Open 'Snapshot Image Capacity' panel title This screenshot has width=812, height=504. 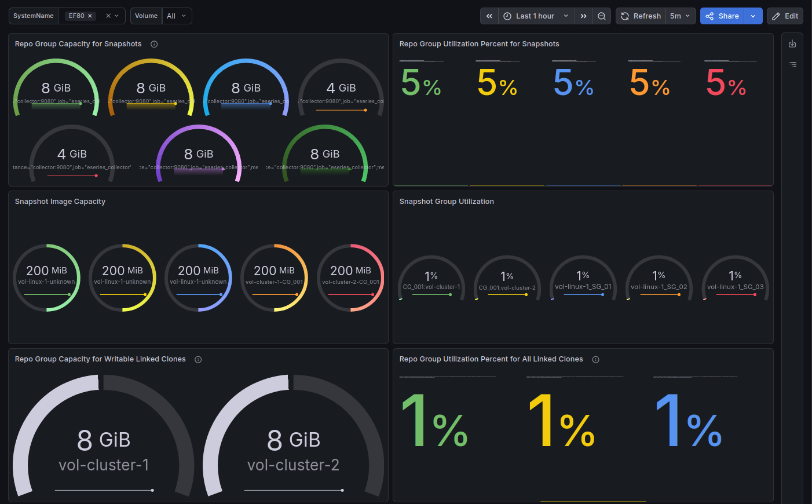60,202
